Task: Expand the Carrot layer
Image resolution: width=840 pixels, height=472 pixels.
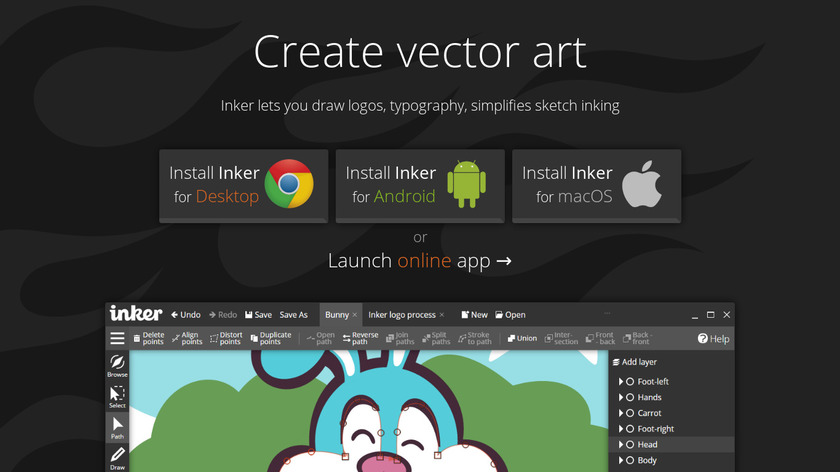Action: [620, 413]
